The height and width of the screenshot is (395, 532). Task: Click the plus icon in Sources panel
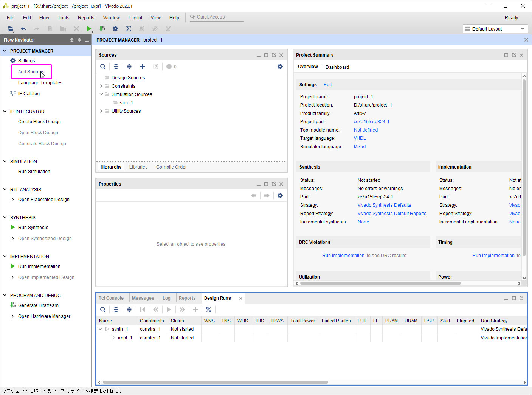pos(143,67)
